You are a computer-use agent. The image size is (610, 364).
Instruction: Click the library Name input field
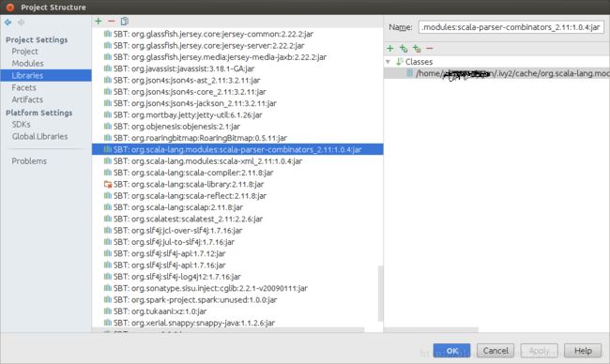(x=511, y=27)
